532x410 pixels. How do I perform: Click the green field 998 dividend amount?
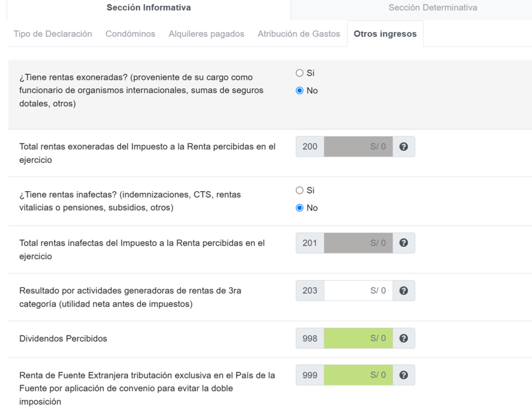[x=358, y=338]
